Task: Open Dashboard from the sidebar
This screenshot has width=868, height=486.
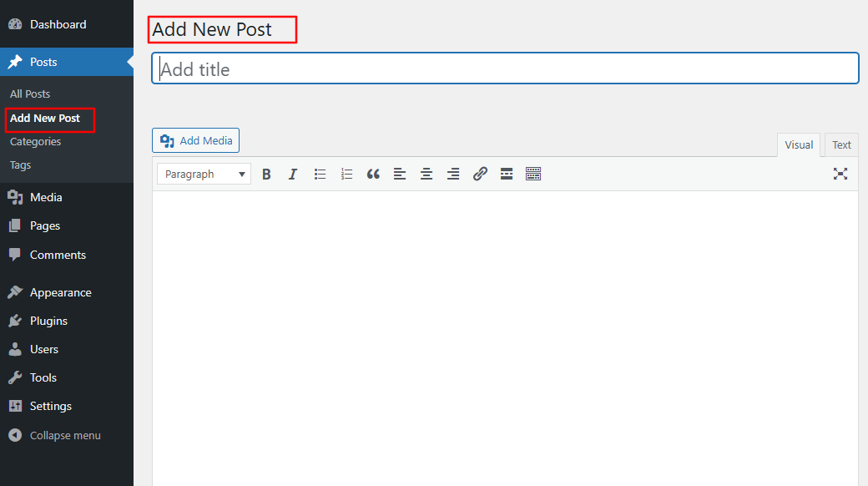Action: point(67,24)
